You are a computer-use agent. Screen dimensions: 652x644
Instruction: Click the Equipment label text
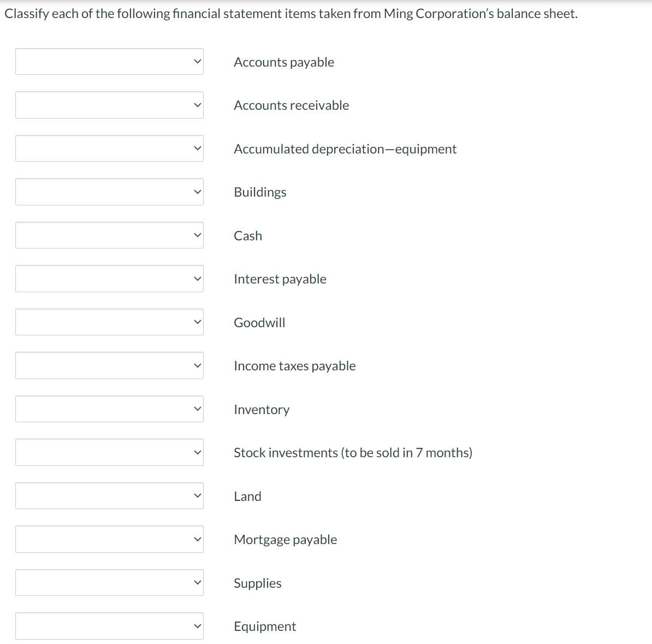pos(265,627)
